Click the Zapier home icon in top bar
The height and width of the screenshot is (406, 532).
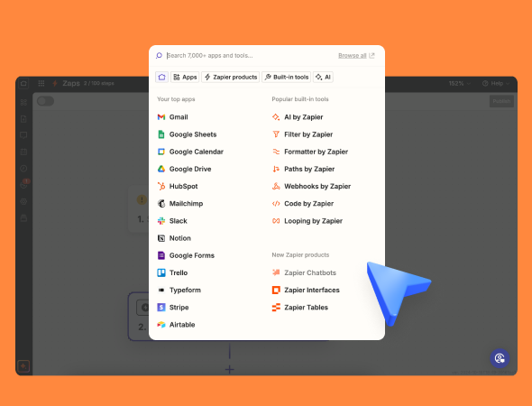pos(23,83)
